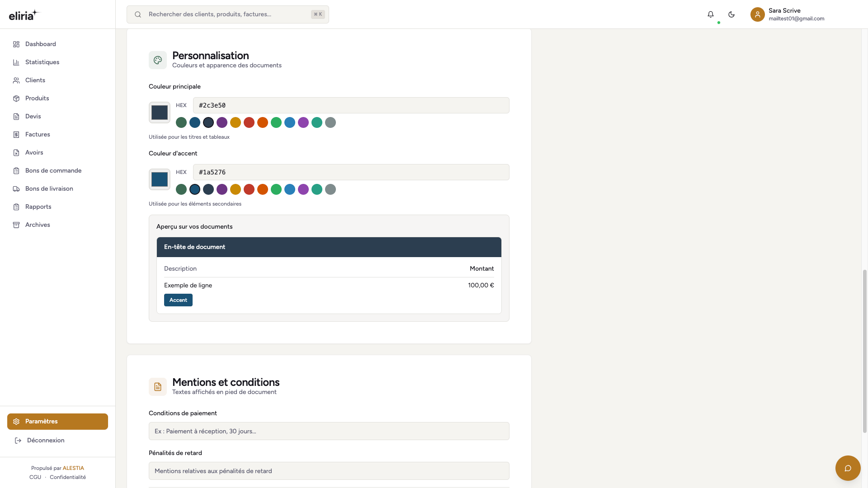Open the ALESTIA link

coord(73,468)
